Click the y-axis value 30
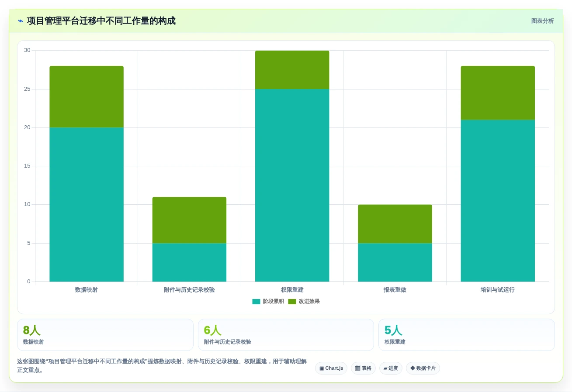This screenshot has width=572, height=392. click(27, 50)
